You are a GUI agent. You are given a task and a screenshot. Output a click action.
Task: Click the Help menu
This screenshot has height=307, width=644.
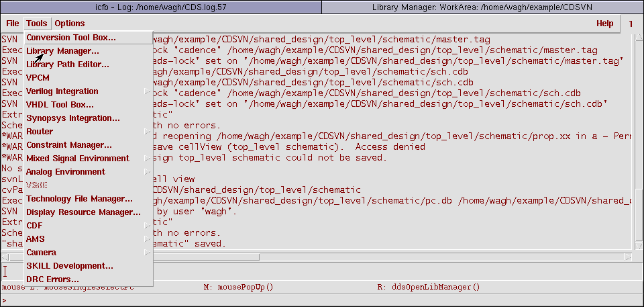click(x=604, y=24)
